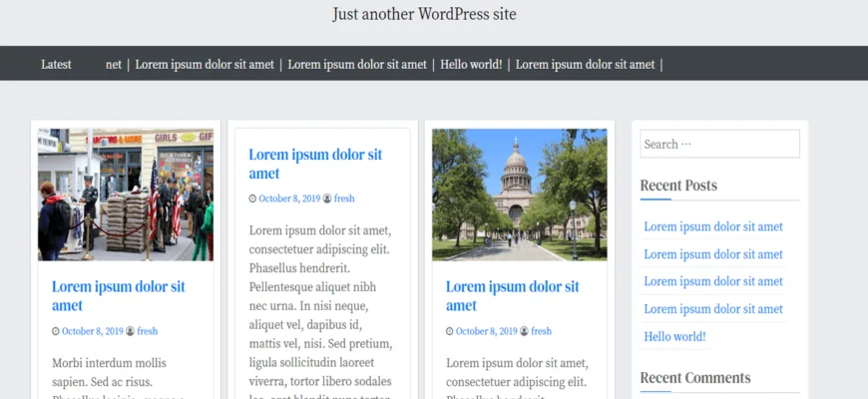Select the last ticker headline after "Hello world!"
The height and width of the screenshot is (399, 868).
585,64
